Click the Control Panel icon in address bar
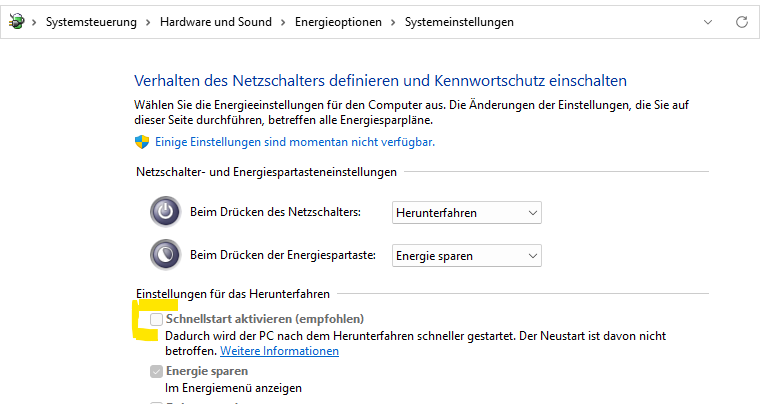The image size is (763, 404). pyautogui.click(x=16, y=21)
